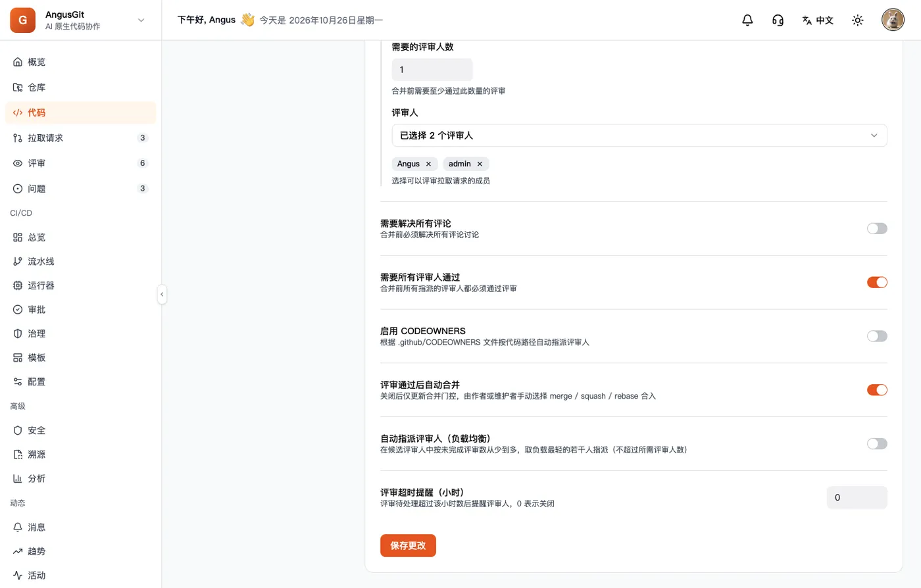Open 消息 sidebar item

coord(80,527)
